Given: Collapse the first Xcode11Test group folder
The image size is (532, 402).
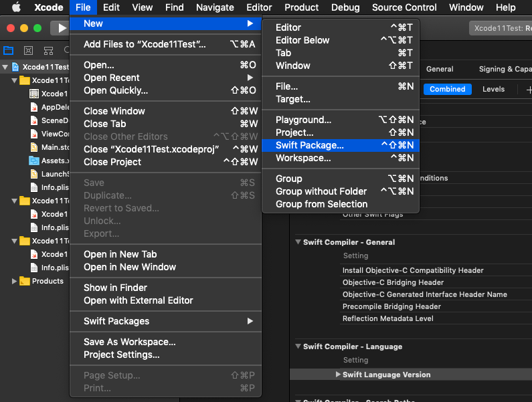Looking at the screenshot, I should (x=14, y=80).
